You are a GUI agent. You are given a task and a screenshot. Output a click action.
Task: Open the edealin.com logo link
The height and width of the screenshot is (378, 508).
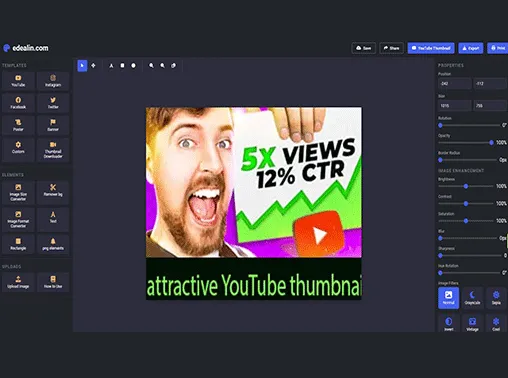26,48
